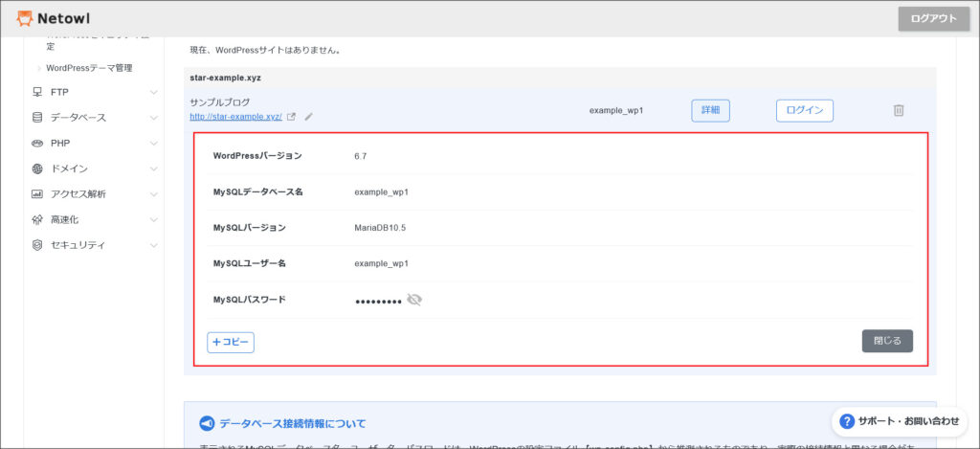Click the MySQLデータベース名 value example_wp1
The image size is (980, 449).
click(x=381, y=192)
